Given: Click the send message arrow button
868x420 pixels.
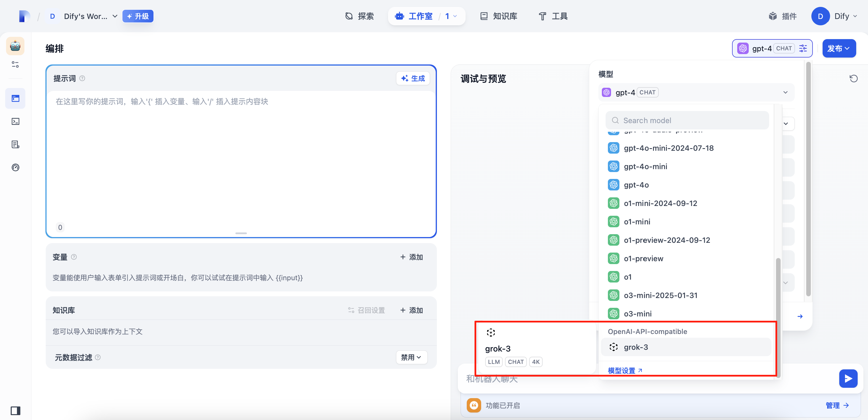Looking at the screenshot, I should point(848,379).
